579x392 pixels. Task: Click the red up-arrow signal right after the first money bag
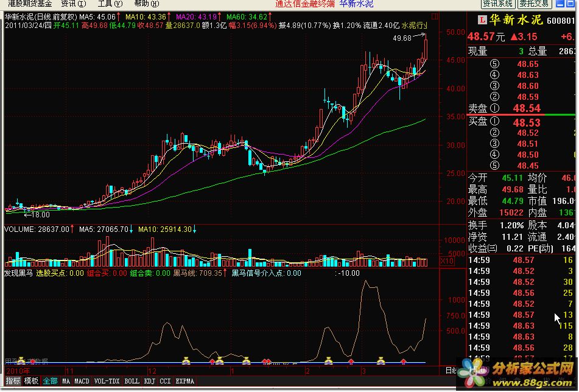coord(32,361)
